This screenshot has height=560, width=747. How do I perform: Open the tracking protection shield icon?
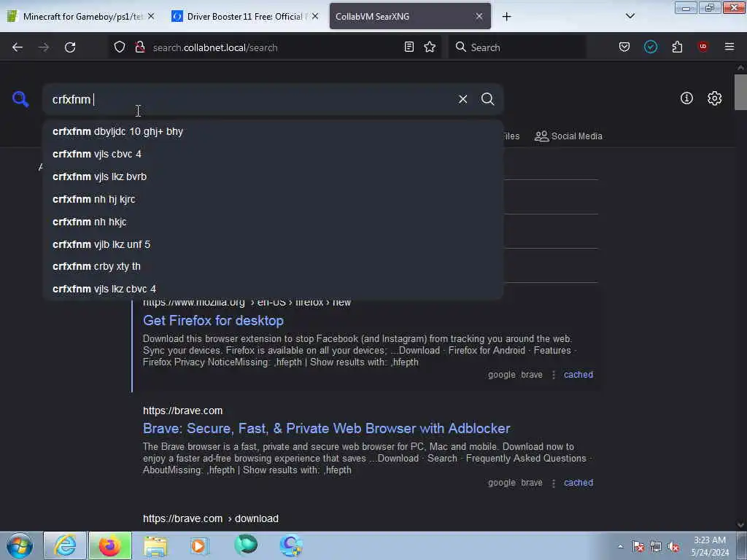120,47
